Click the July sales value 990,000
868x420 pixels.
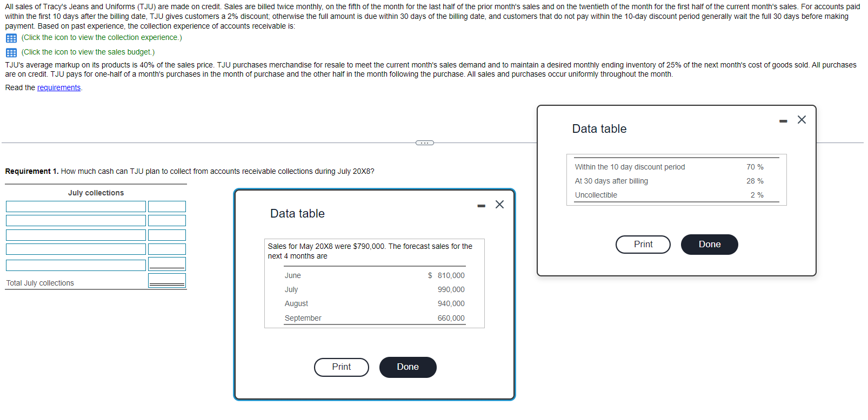[x=451, y=289]
